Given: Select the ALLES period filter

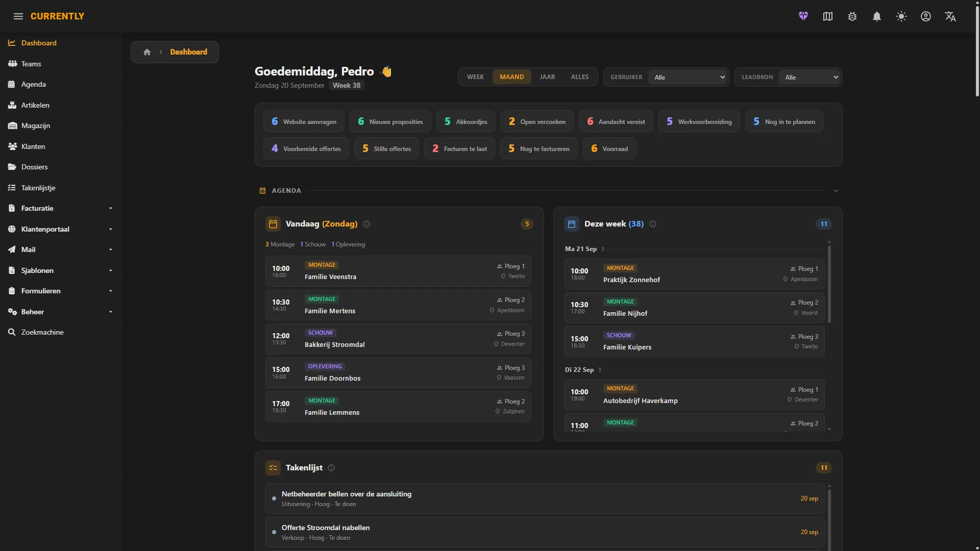Looking at the screenshot, I should pos(580,77).
